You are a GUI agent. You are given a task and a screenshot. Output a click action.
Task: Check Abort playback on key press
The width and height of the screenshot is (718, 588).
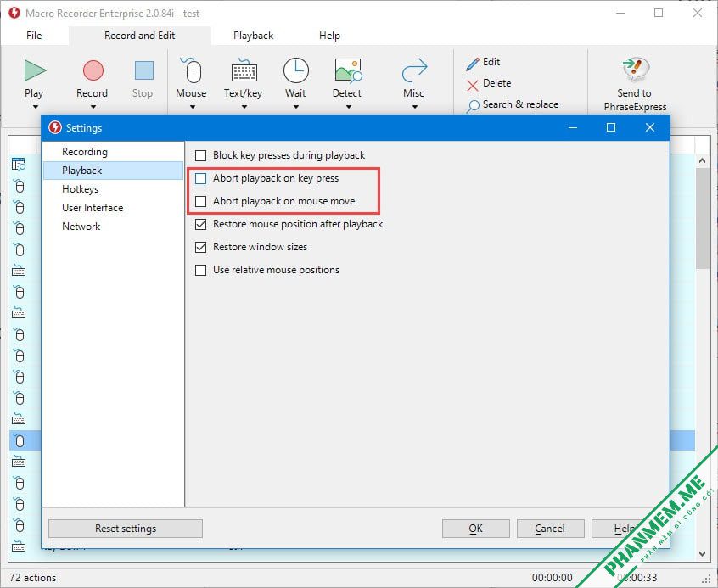coord(200,178)
